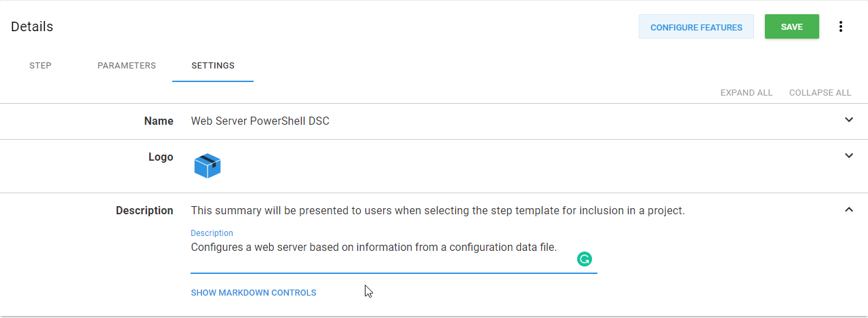Click the Details heading
This screenshot has width=868, height=318.
[32, 27]
